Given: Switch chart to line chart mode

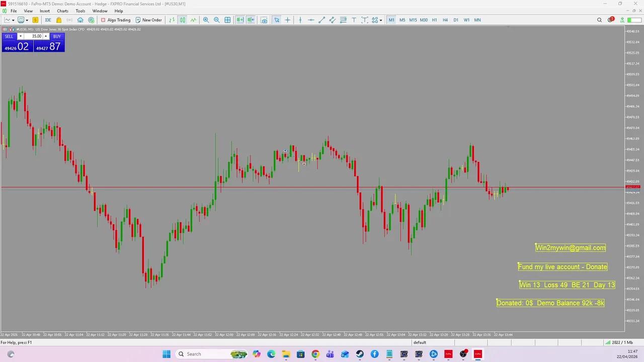Looking at the screenshot, I should pos(193,20).
